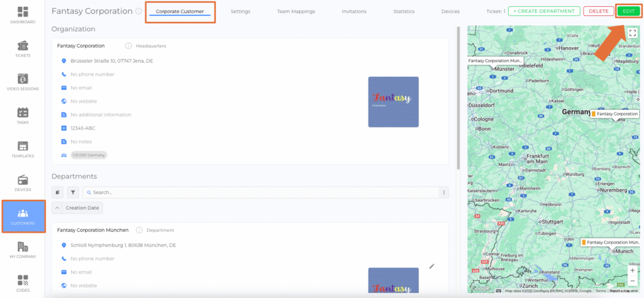Click info icon next to Fantasy Corporation title
Screen dimensions: 644x298
[x=138, y=11]
